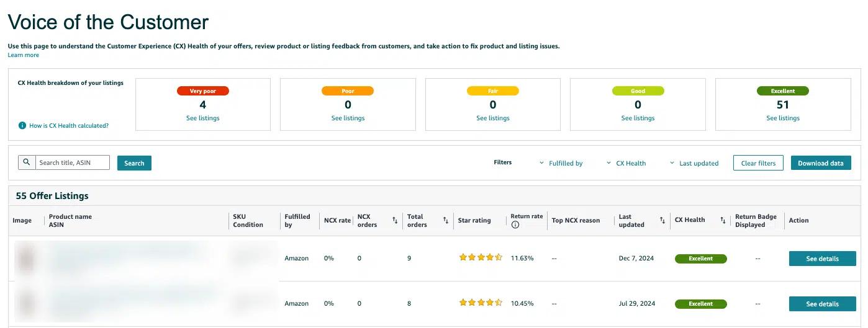868x328 pixels.
Task: Click the Return Badge Displayed column header
Action: pyautogui.click(x=756, y=221)
